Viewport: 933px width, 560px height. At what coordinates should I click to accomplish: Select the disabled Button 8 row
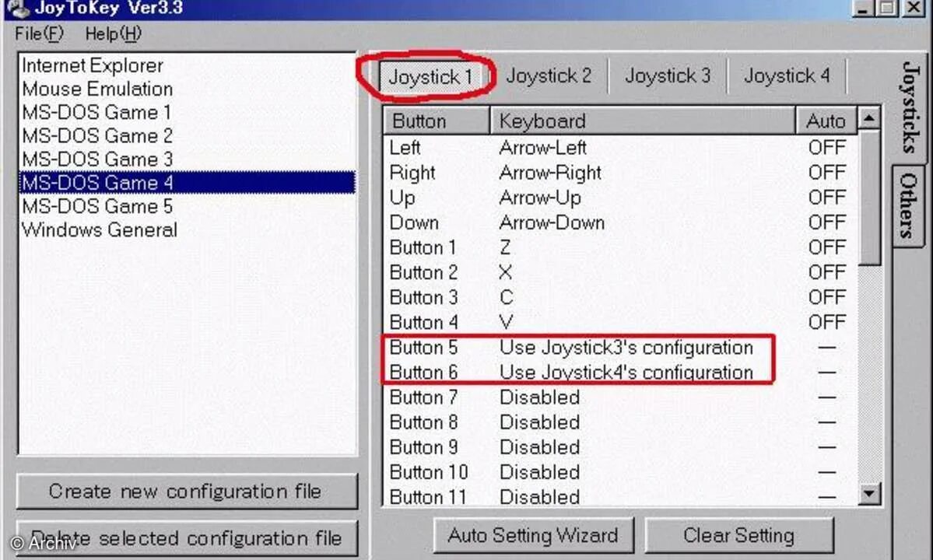(620, 422)
